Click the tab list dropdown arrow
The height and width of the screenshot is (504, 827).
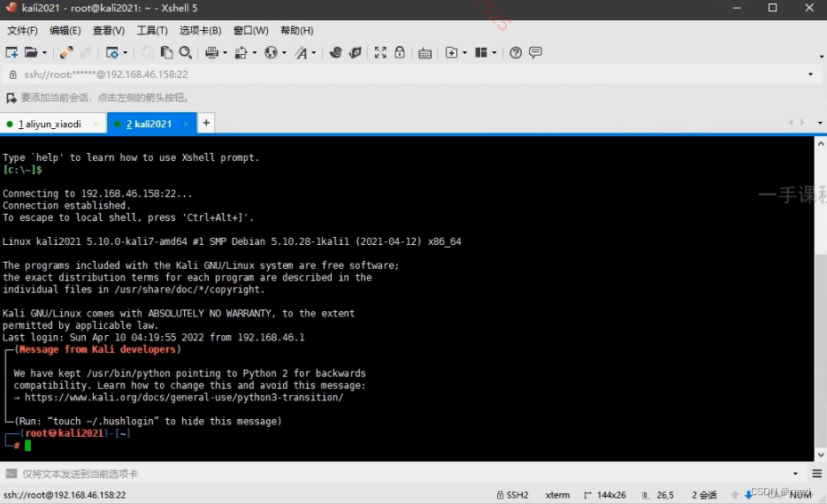[x=820, y=123]
